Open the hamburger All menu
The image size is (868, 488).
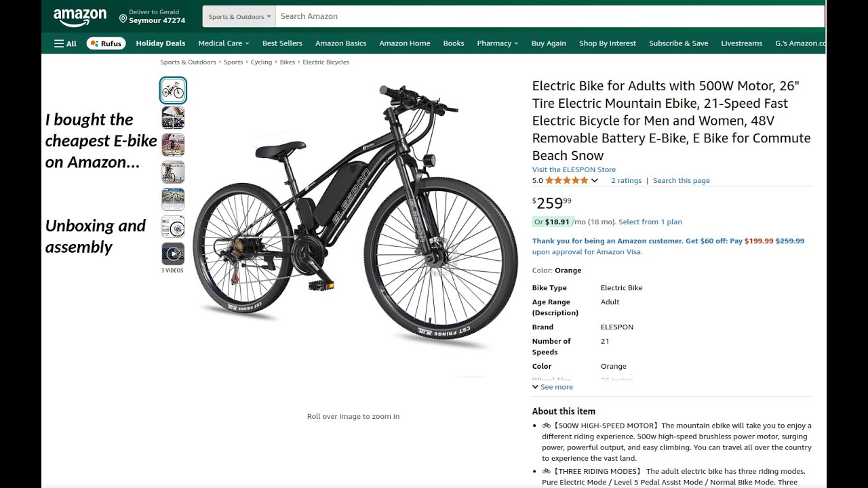coord(66,43)
